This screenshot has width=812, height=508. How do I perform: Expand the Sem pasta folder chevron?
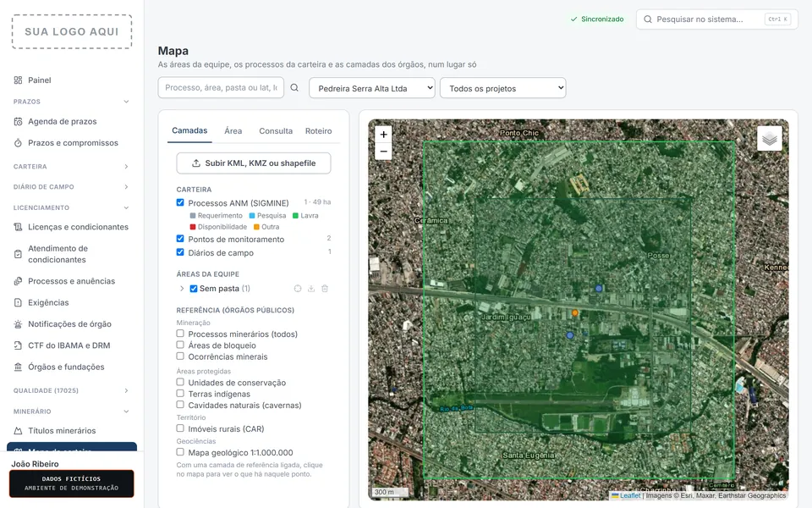coord(182,289)
